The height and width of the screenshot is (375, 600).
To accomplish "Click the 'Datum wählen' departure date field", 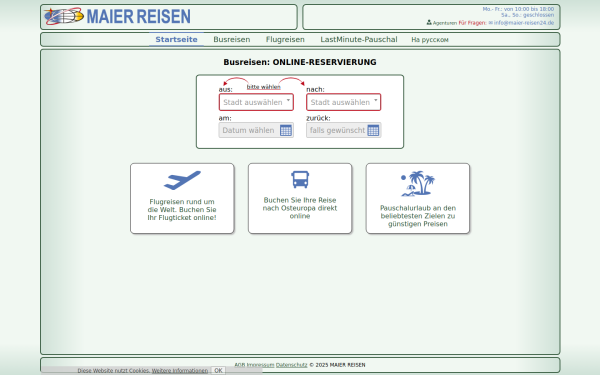I will tap(256, 130).
